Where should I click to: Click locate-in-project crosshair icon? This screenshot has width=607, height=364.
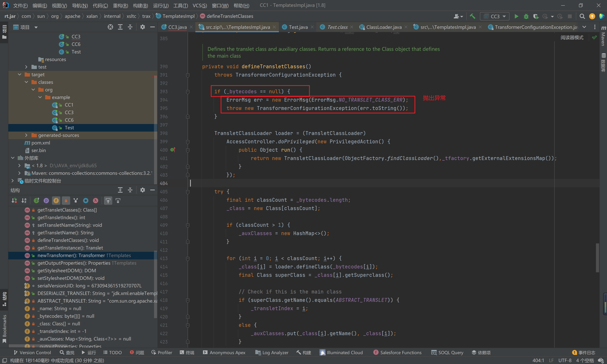[110, 27]
